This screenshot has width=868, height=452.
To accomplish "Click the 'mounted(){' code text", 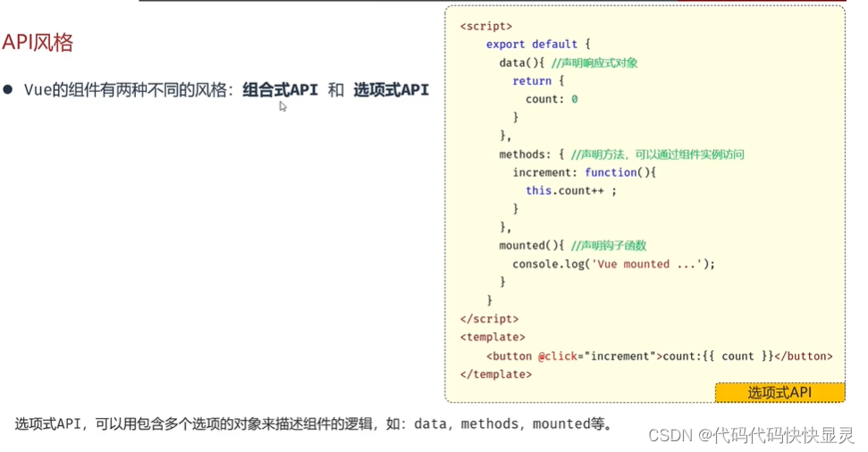I will (531, 246).
